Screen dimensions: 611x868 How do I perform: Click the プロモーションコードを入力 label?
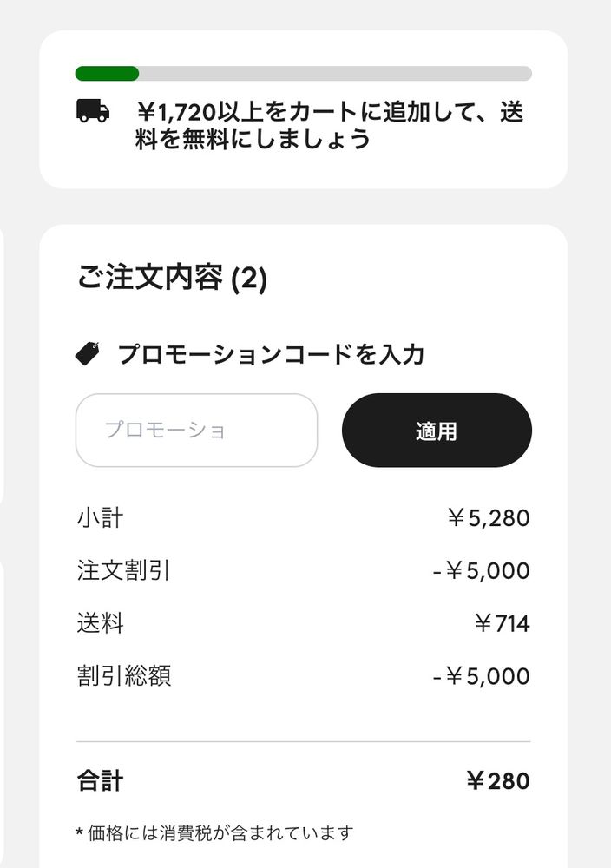(x=271, y=354)
